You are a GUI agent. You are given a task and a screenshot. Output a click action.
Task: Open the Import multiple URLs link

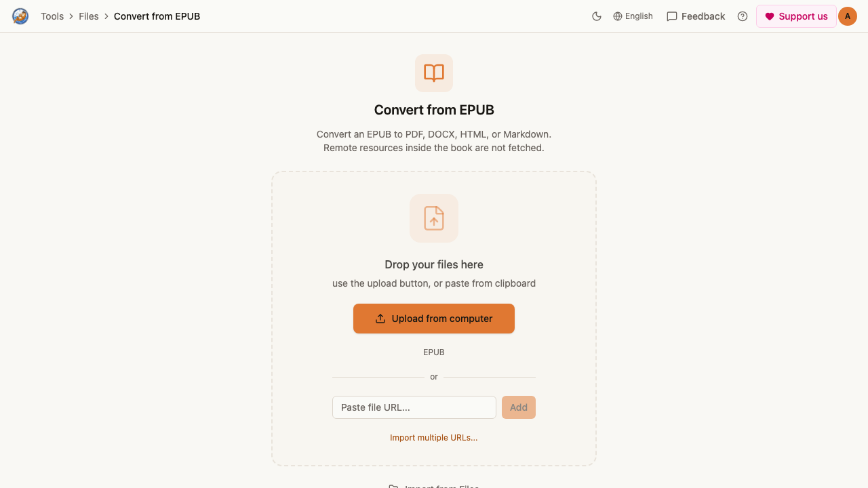(x=434, y=438)
